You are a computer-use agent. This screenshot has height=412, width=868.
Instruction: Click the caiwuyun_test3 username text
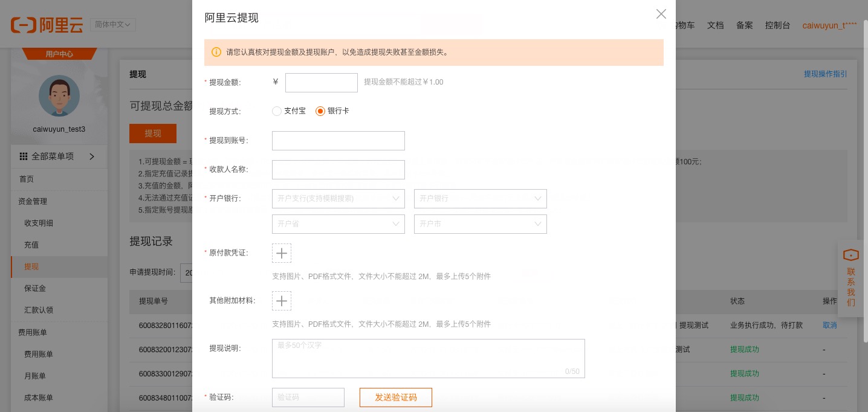[59, 129]
